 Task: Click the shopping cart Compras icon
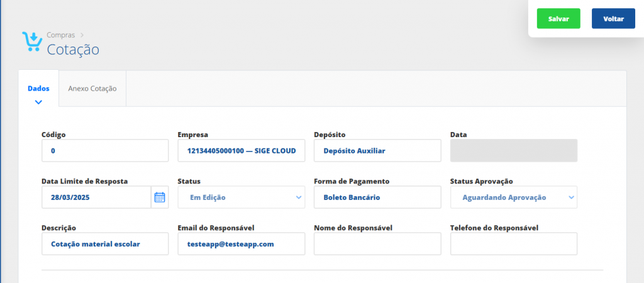pos(31,42)
